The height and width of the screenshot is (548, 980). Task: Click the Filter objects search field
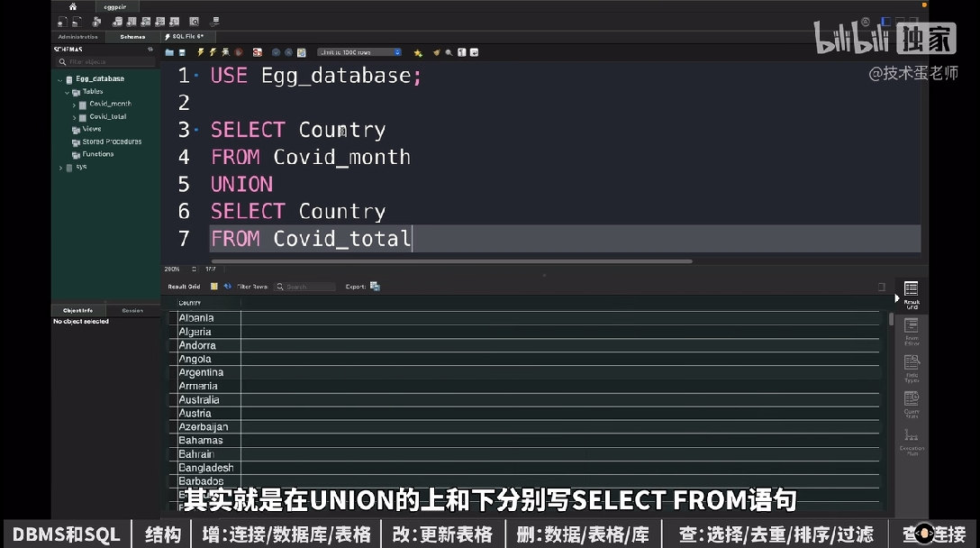tap(105, 62)
